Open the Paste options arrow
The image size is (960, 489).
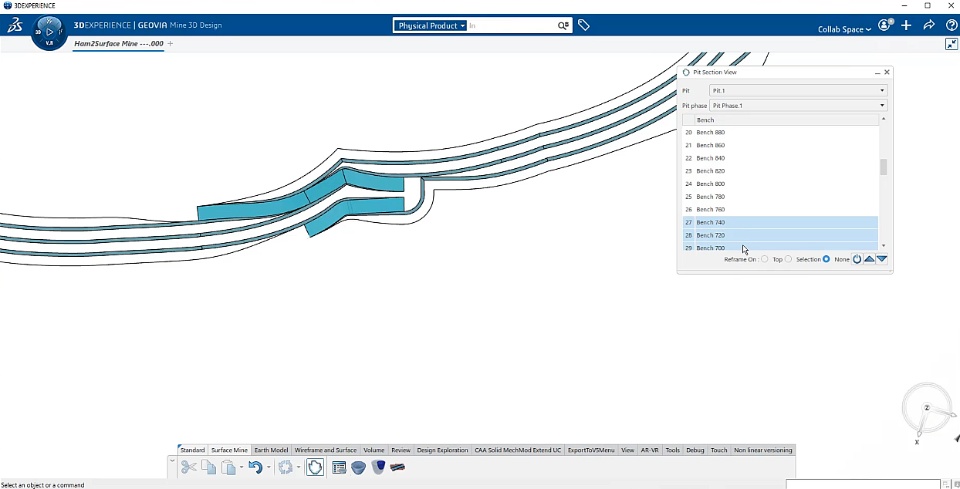click(241, 468)
